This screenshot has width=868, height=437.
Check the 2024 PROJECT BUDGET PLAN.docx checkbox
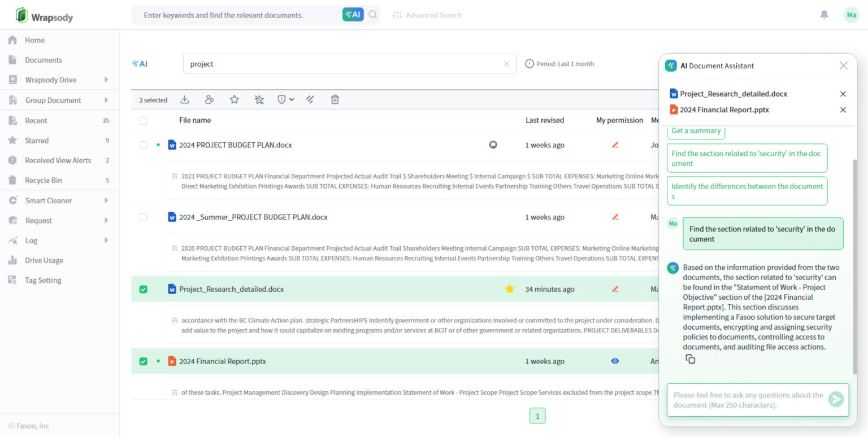(x=143, y=145)
